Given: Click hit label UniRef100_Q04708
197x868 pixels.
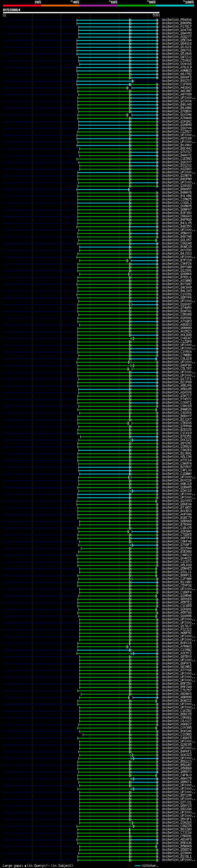Looking at the screenshot, I should coord(177,30).
